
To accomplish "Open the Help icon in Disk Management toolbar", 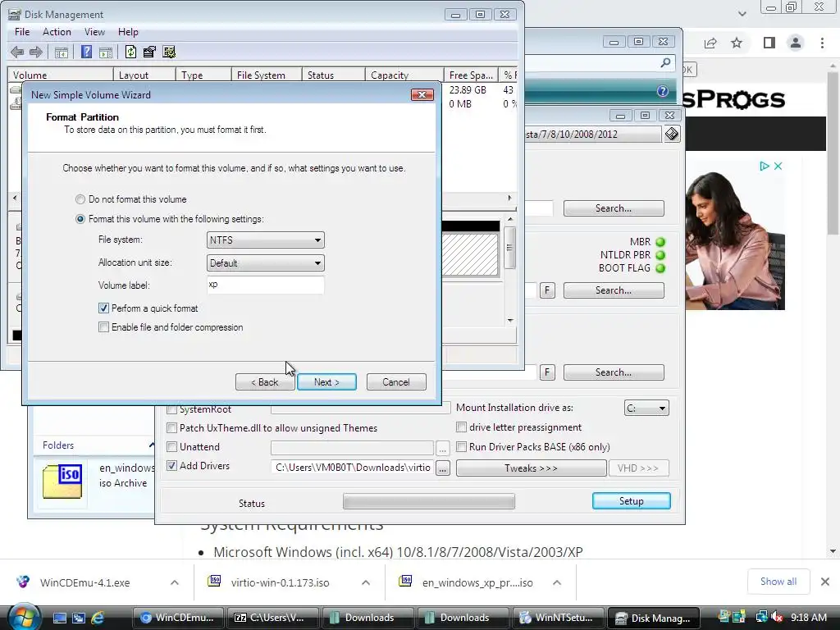I will pyautogui.click(x=86, y=52).
